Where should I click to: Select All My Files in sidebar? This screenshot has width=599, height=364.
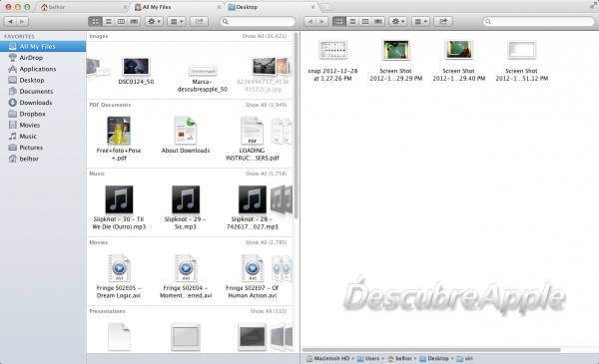tap(43, 46)
